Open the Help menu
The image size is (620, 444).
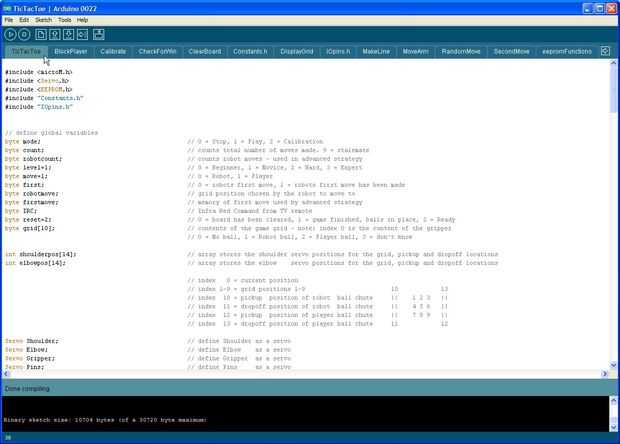pos(82,20)
